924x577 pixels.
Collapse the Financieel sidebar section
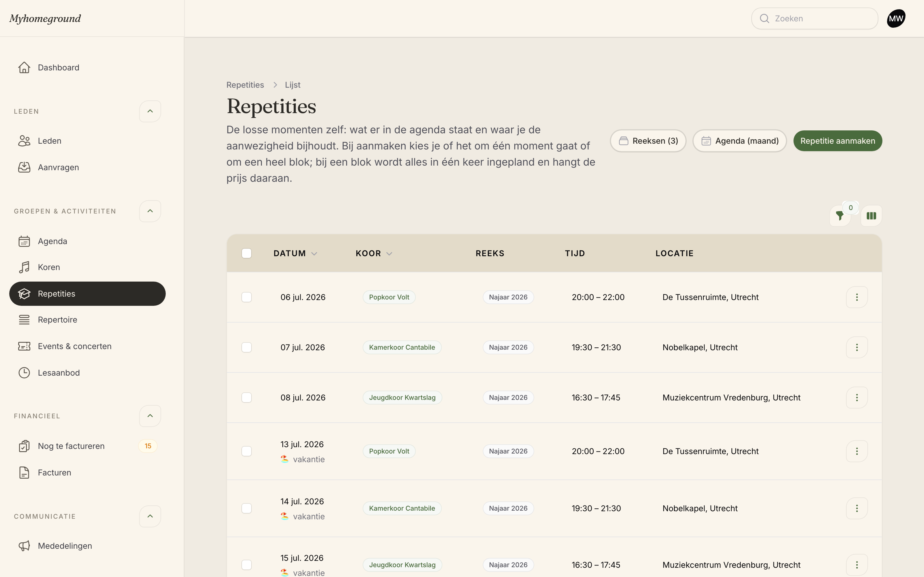pos(150,415)
